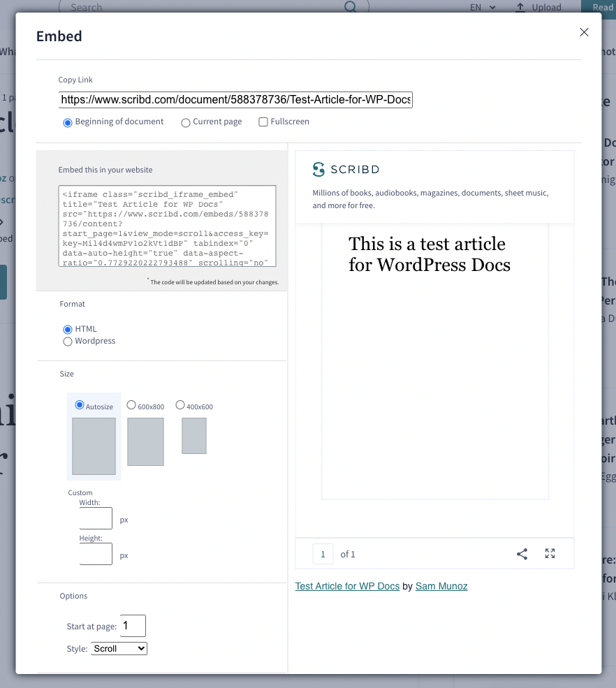Click the share icon below the document preview

point(522,553)
